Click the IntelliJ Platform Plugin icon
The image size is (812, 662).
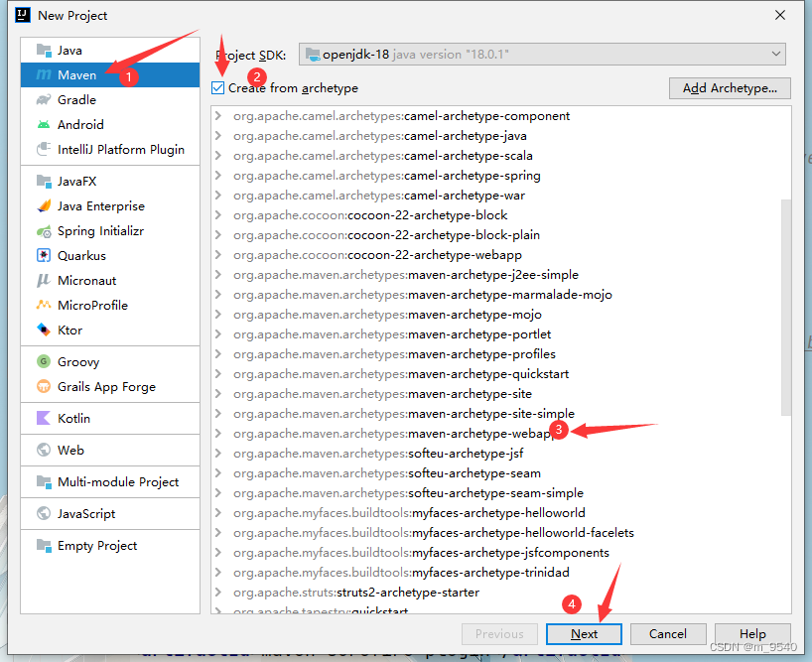point(44,149)
